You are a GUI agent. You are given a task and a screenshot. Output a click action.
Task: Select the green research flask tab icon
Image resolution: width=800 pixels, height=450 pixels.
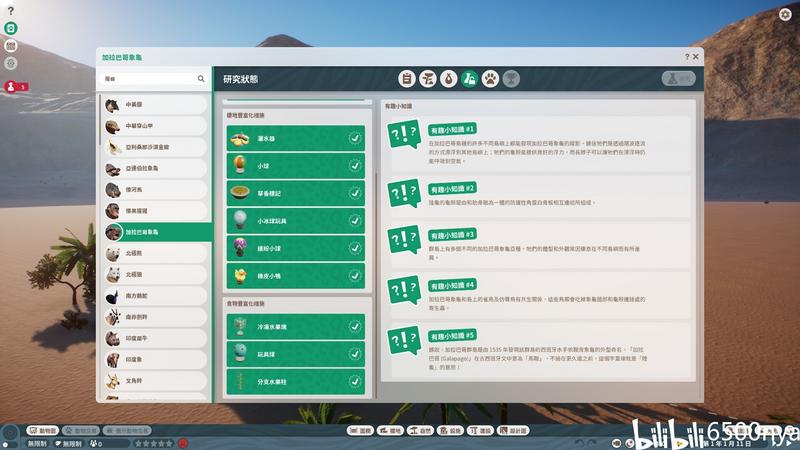click(469, 79)
